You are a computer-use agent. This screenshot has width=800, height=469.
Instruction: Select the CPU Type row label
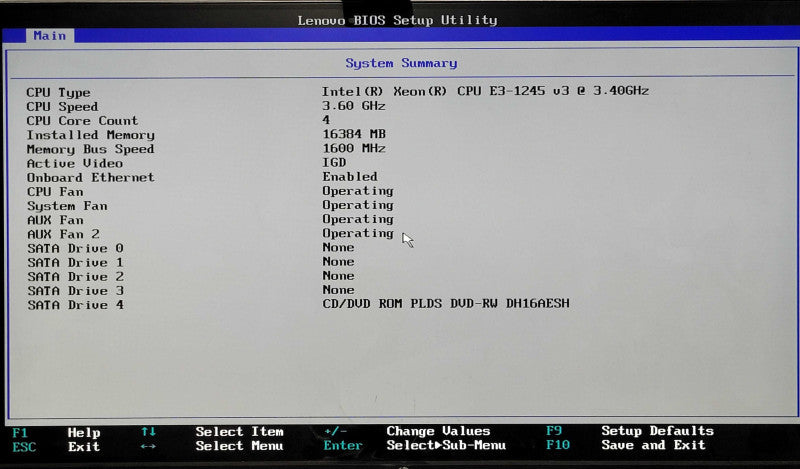point(58,92)
